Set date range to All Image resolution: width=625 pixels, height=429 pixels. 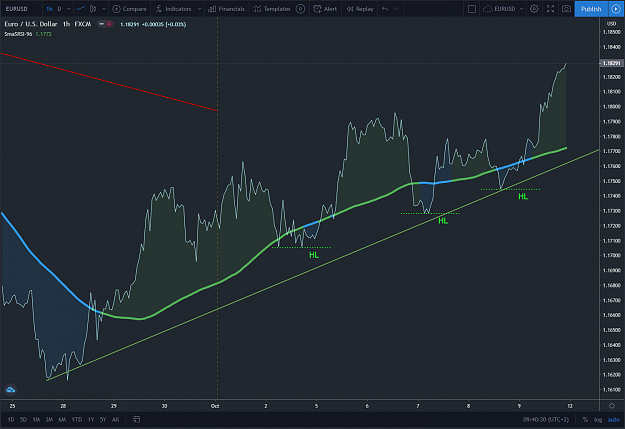click(115, 419)
